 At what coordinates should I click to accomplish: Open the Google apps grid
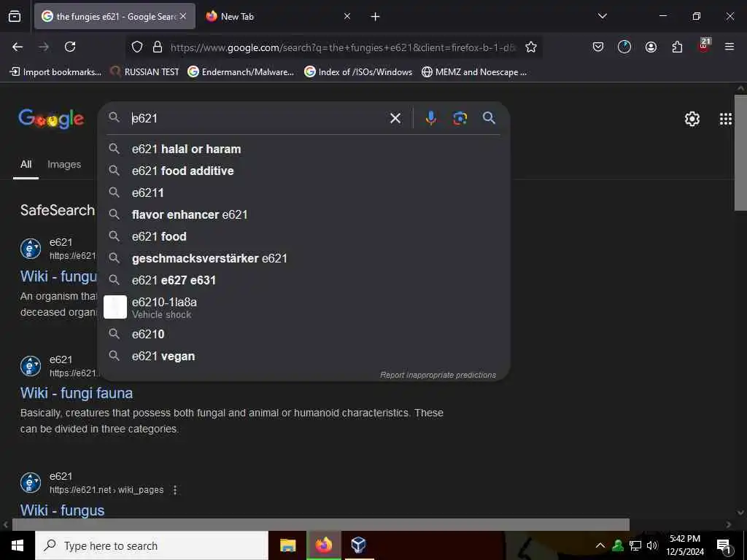click(x=726, y=119)
